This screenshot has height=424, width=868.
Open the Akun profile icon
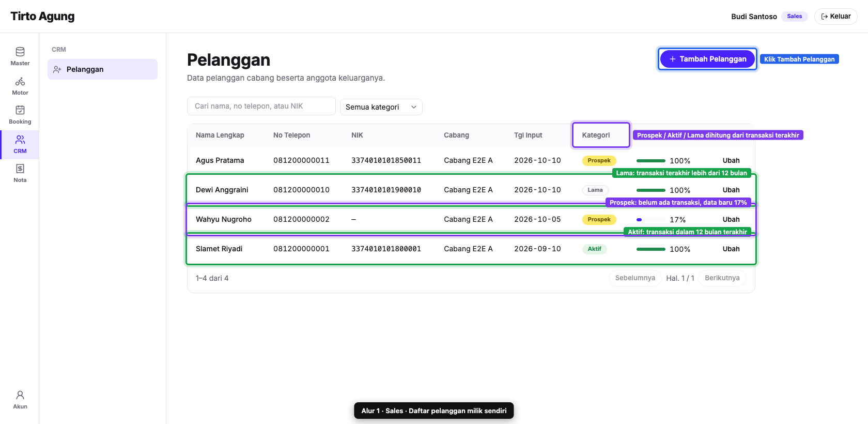click(20, 395)
